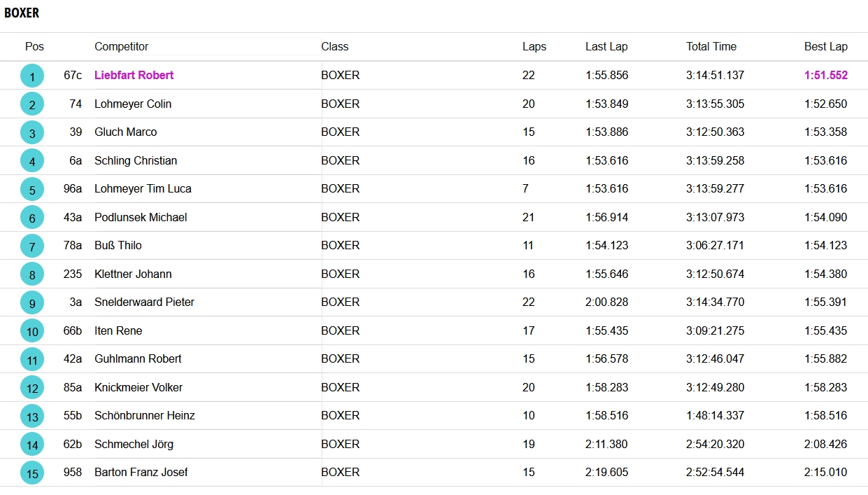Select Barton Franz Josef's row

pyautogui.click(x=141, y=473)
